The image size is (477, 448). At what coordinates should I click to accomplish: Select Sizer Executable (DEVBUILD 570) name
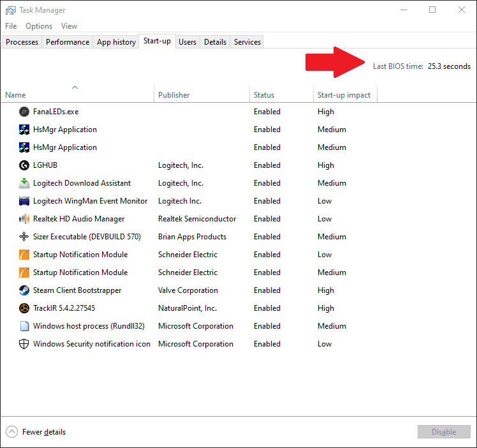pyautogui.click(x=87, y=237)
